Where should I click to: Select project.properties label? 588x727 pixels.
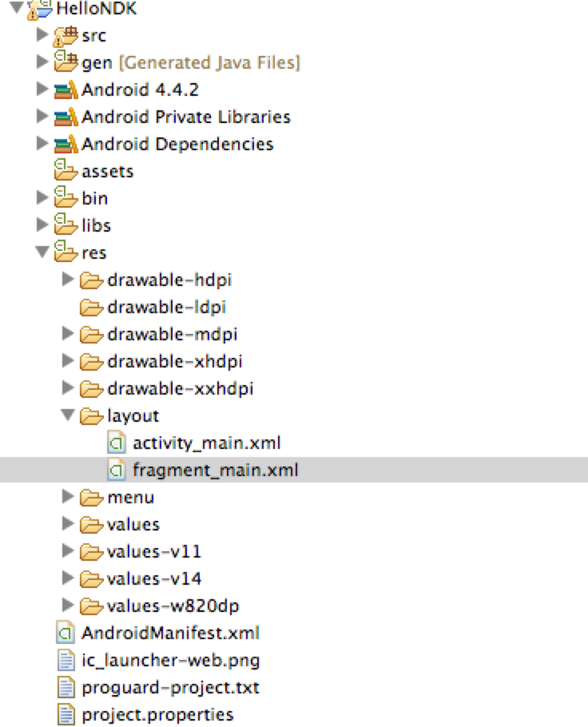pyautogui.click(x=157, y=715)
